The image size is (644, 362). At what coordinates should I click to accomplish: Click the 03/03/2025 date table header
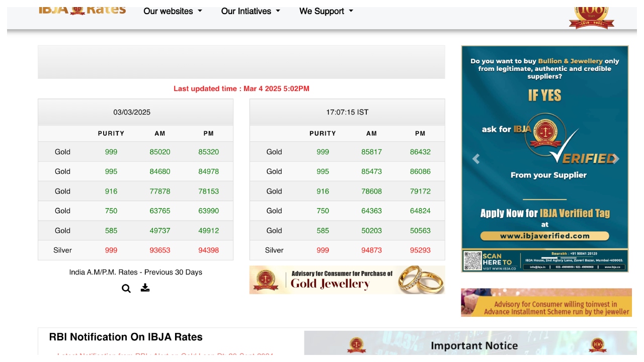132,112
